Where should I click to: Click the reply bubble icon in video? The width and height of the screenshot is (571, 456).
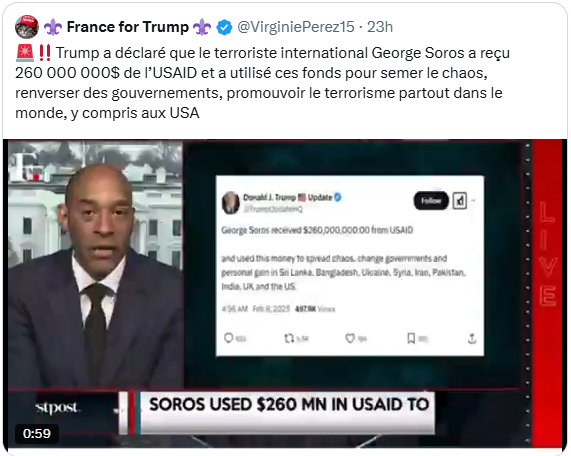click(x=229, y=338)
